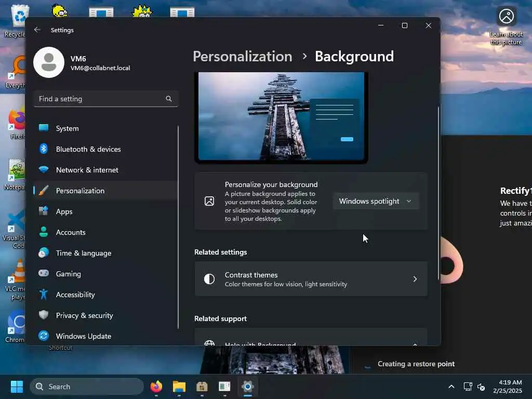Screen dimensions: 532x399
Task: Click the Contrast themes half-circle icon
Action: click(x=209, y=279)
